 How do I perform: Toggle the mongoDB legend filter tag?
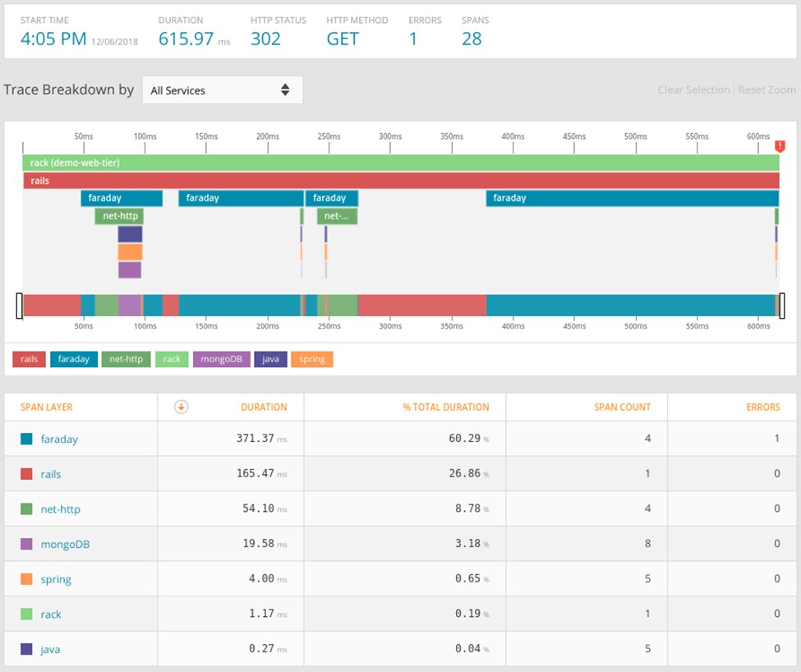pyautogui.click(x=221, y=359)
